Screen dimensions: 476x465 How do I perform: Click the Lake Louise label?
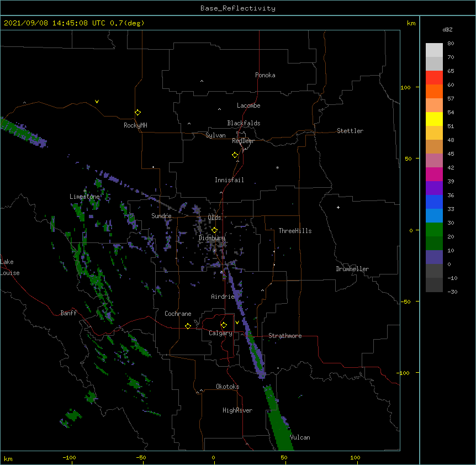click(x=10, y=267)
